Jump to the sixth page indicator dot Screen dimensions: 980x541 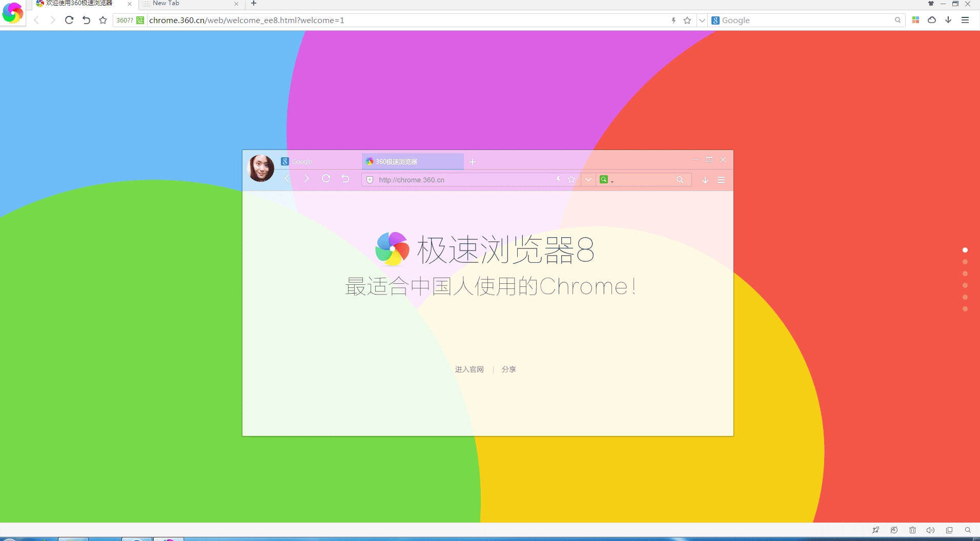click(x=965, y=309)
